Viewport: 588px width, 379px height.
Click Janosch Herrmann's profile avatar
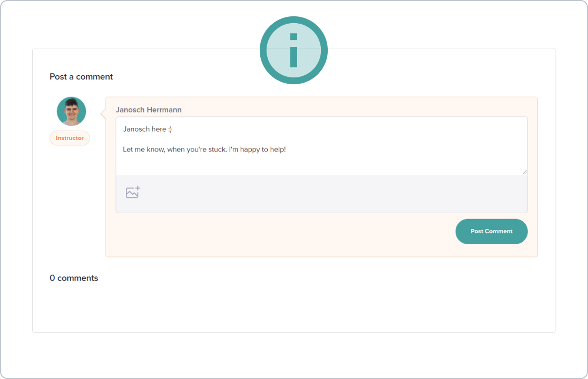(71, 111)
